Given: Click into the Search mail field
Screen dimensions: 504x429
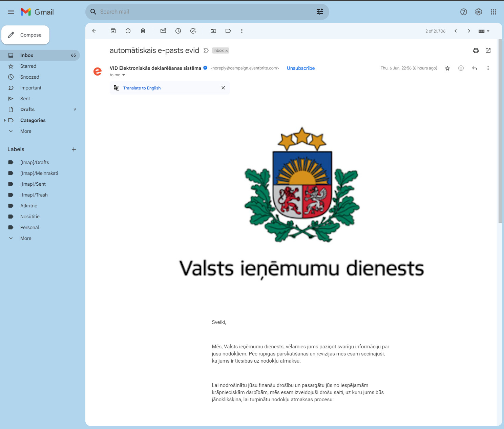Looking at the screenshot, I should click(x=207, y=12).
